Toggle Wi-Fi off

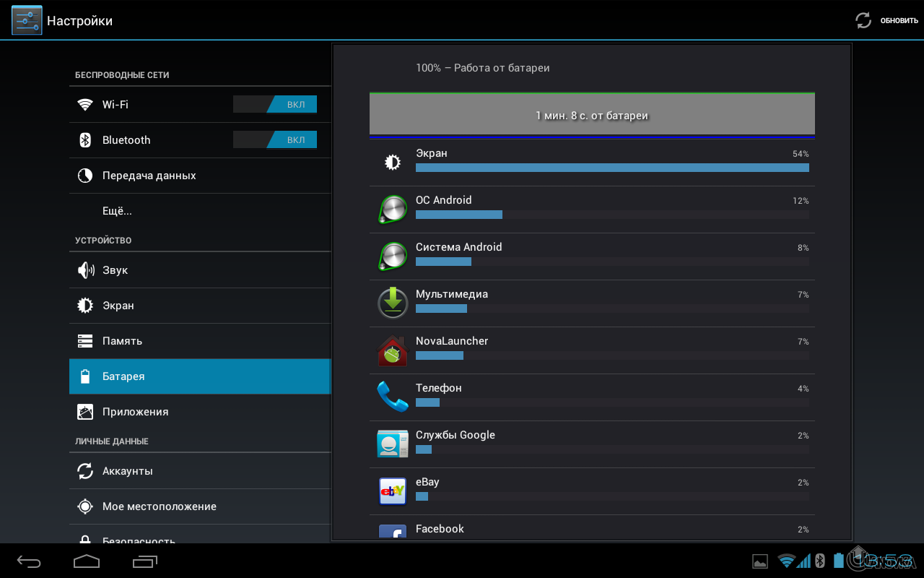275,103
